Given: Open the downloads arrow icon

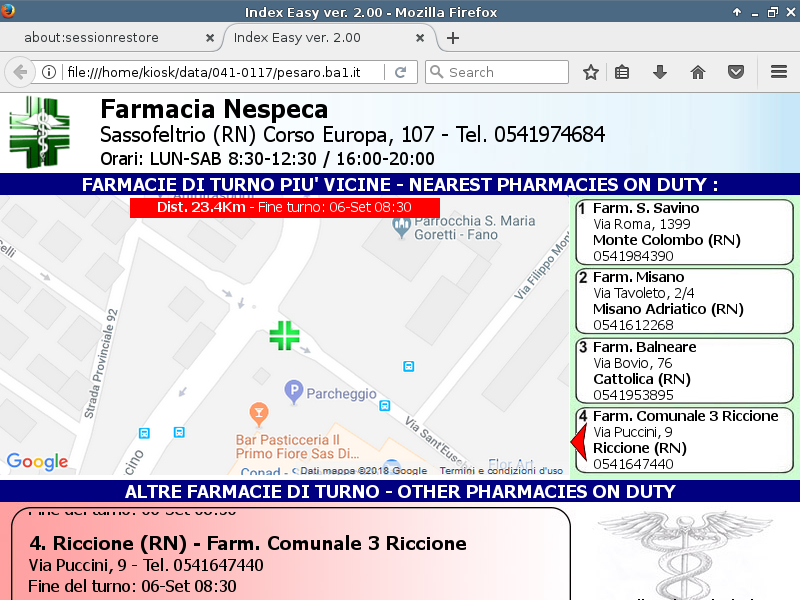Looking at the screenshot, I should pos(660,72).
